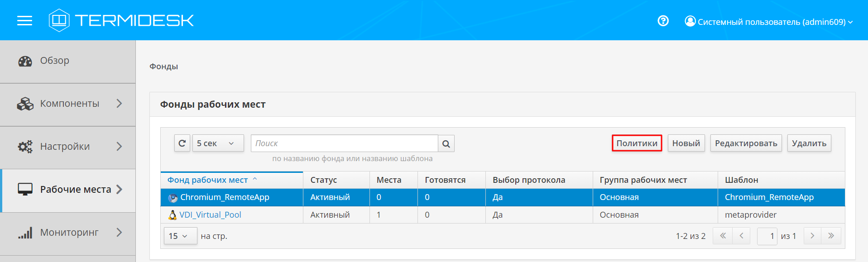Image resolution: width=868 pixels, height=262 pixels.
Task: Go to the previous page arrow
Action: (x=741, y=236)
